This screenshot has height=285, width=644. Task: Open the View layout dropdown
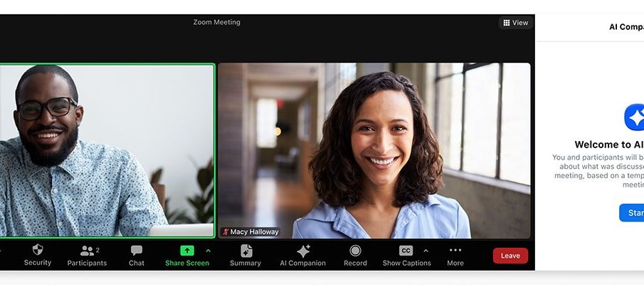516,23
